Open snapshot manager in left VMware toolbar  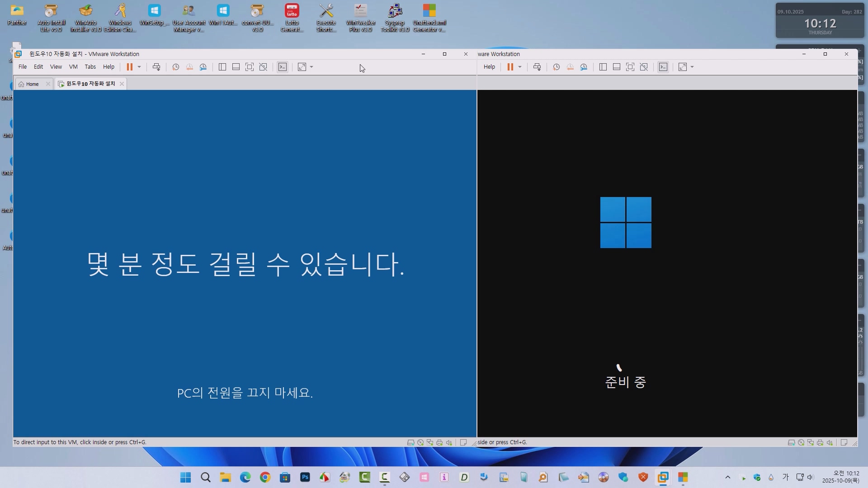(203, 67)
